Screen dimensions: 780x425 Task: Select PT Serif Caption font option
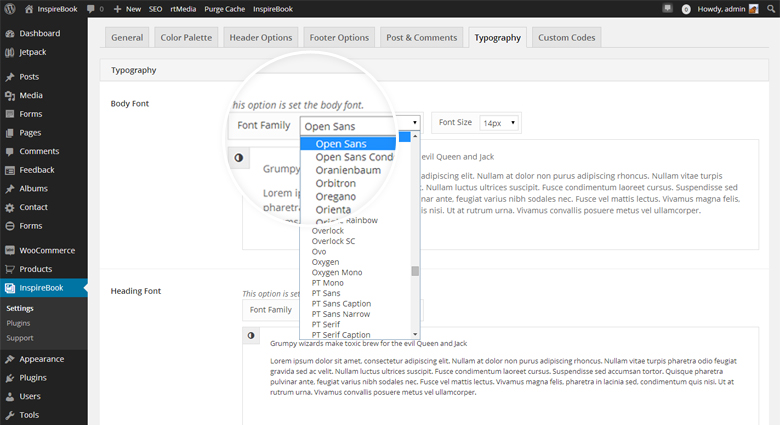pyautogui.click(x=341, y=335)
